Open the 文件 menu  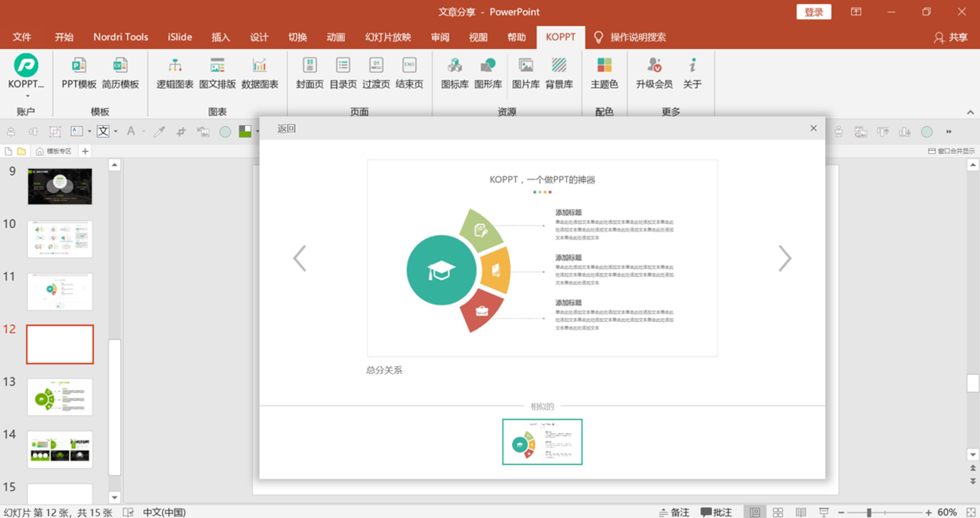pos(22,37)
